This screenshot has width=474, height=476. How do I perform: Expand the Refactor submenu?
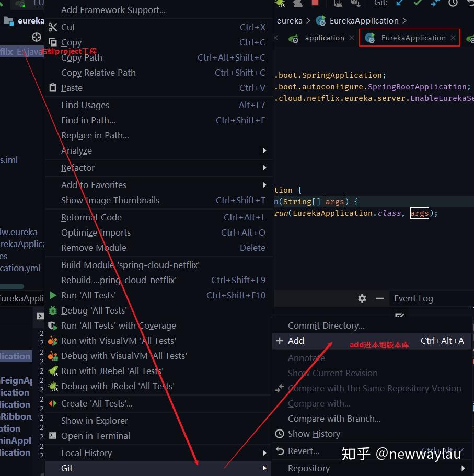click(x=159, y=168)
